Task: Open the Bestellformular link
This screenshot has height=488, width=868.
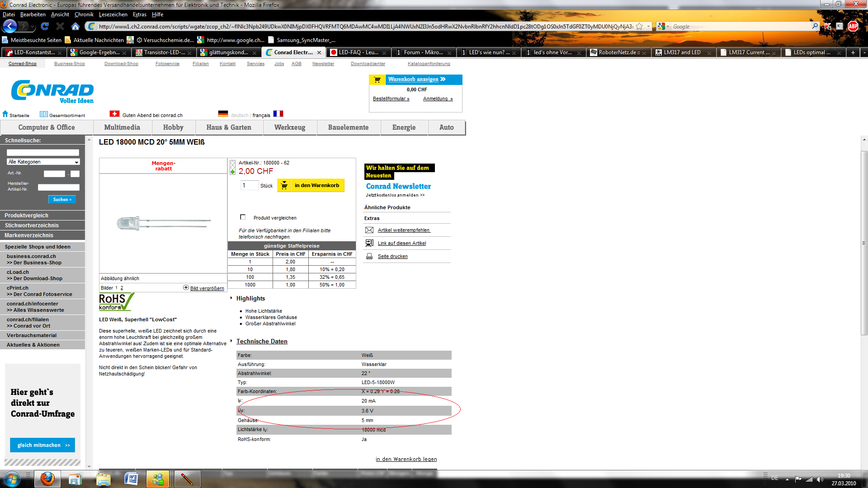Action: tap(391, 99)
